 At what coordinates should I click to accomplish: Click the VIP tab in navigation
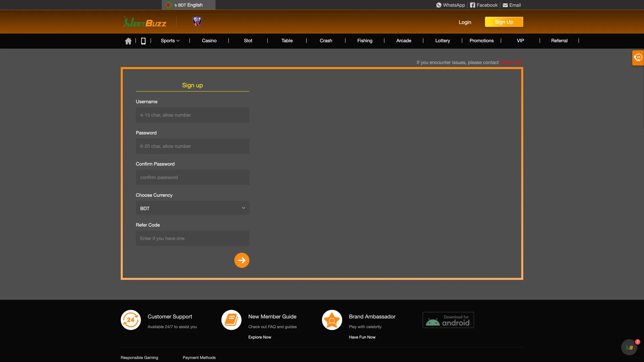(520, 40)
